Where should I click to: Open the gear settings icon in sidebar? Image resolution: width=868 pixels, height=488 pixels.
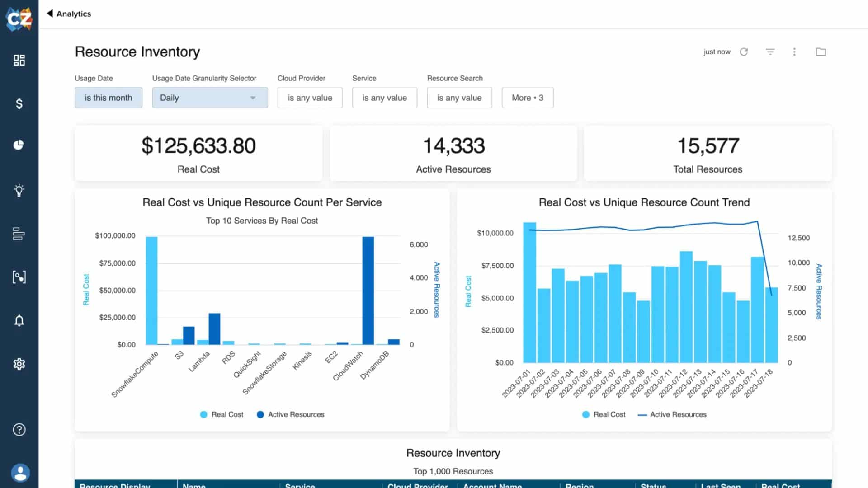(19, 364)
